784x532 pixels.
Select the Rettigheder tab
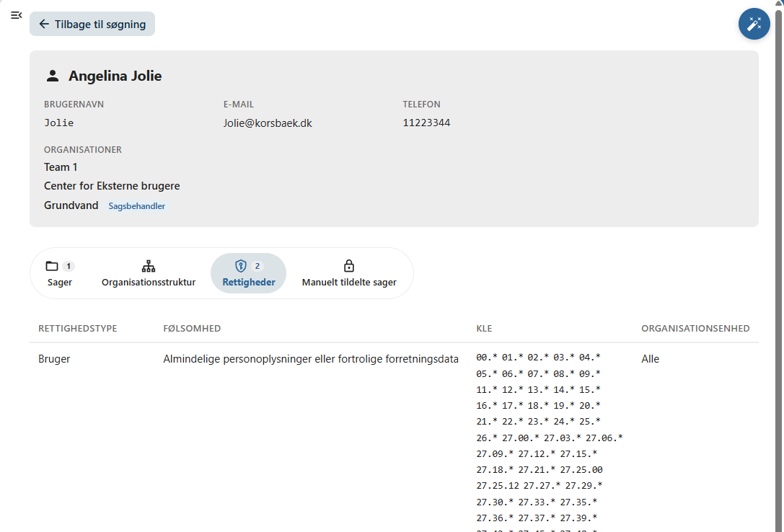pyautogui.click(x=249, y=273)
